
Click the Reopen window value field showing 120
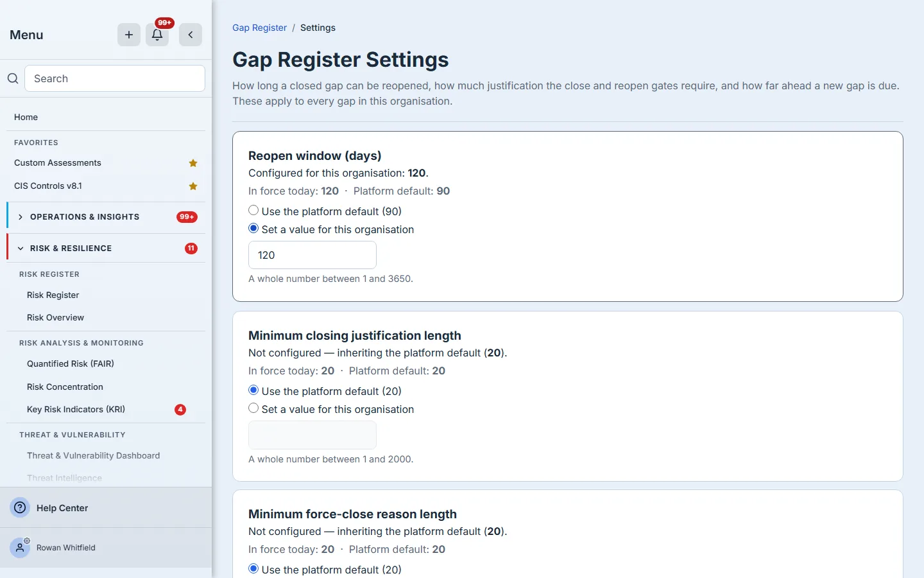point(312,255)
